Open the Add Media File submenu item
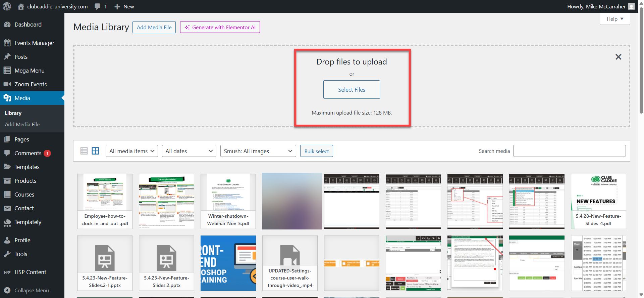This screenshot has width=644, height=298. pyautogui.click(x=22, y=124)
